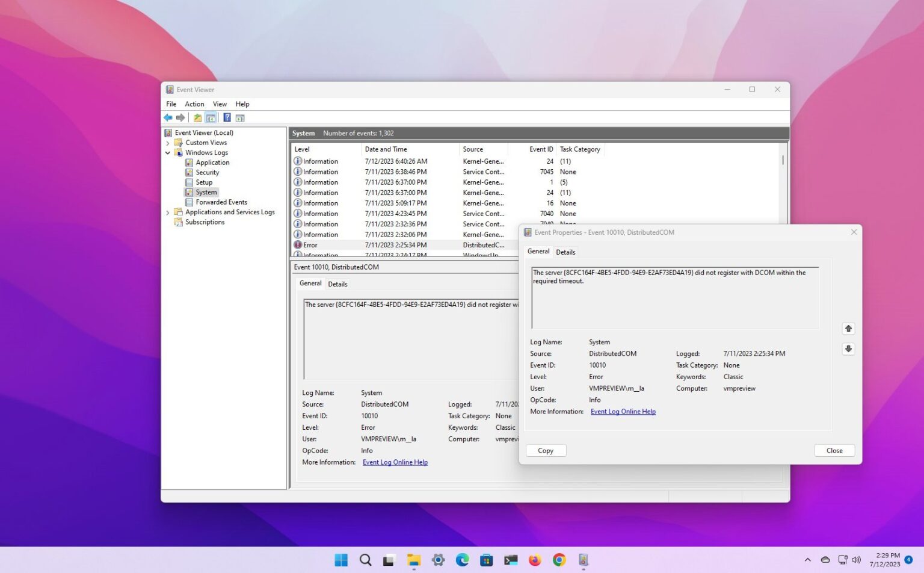This screenshot has width=924, height=573.
Task: Switch to the Details tab in Event Properties
Action: (x=565, y=252)
